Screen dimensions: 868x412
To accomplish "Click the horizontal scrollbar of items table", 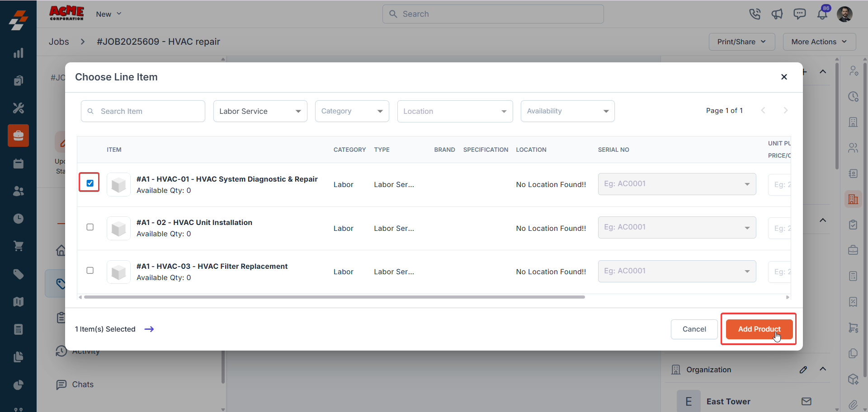I will (334, 297).
